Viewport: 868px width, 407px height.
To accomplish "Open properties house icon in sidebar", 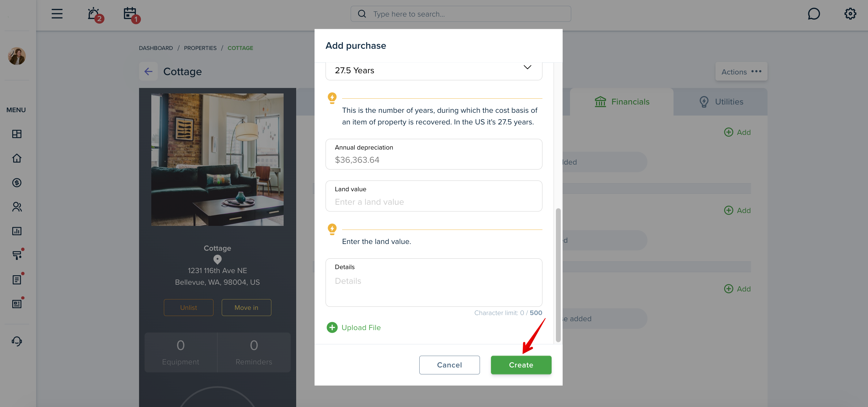I will (17, 158).
